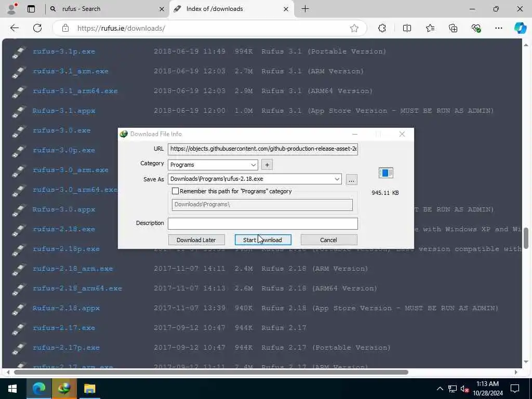The height and width of the screenshot is (399, 532).
Task: Open network status tray icon
Action: 453,389
